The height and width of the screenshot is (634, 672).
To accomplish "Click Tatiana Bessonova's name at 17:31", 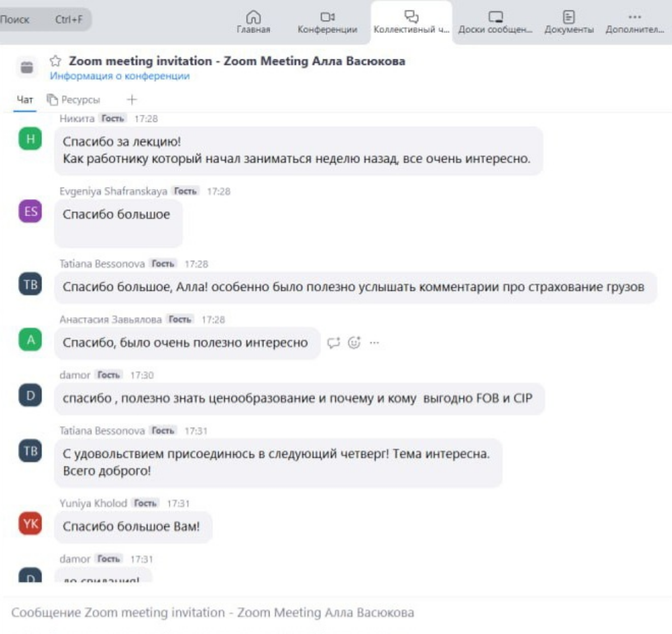I will point(102,431).
